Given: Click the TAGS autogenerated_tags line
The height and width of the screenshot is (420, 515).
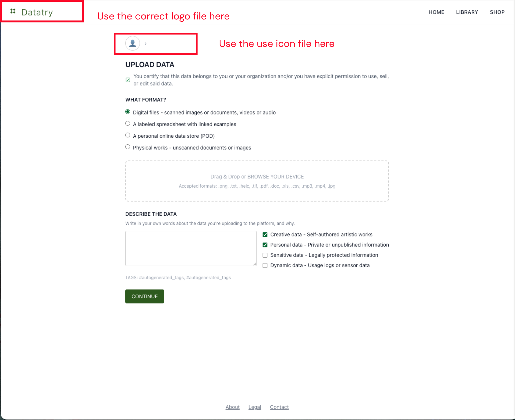Looking at the screenshot, I should [x=178, y=278].
